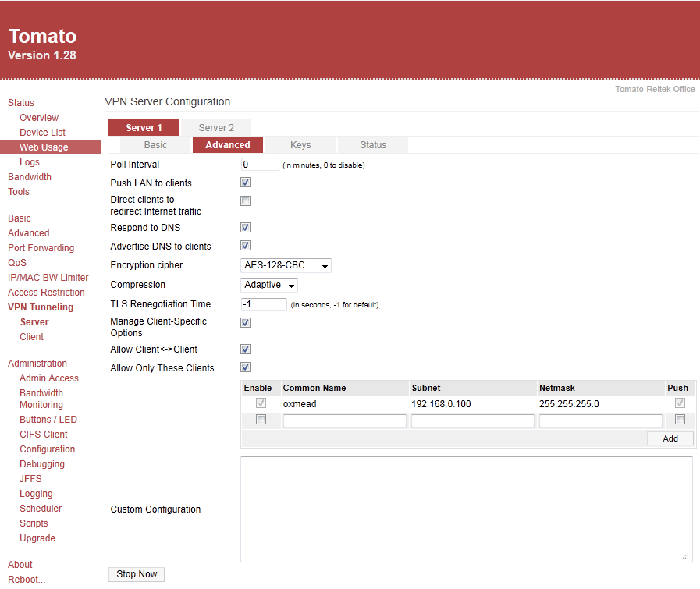700x589 pixels.
Task: Open Encryption cipher dropdown
Action: (286, 265)
